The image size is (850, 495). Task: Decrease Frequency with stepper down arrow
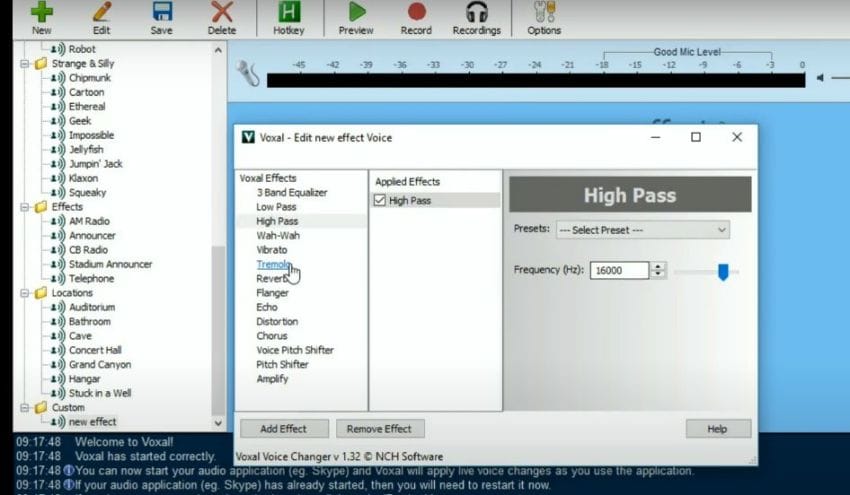658,274
